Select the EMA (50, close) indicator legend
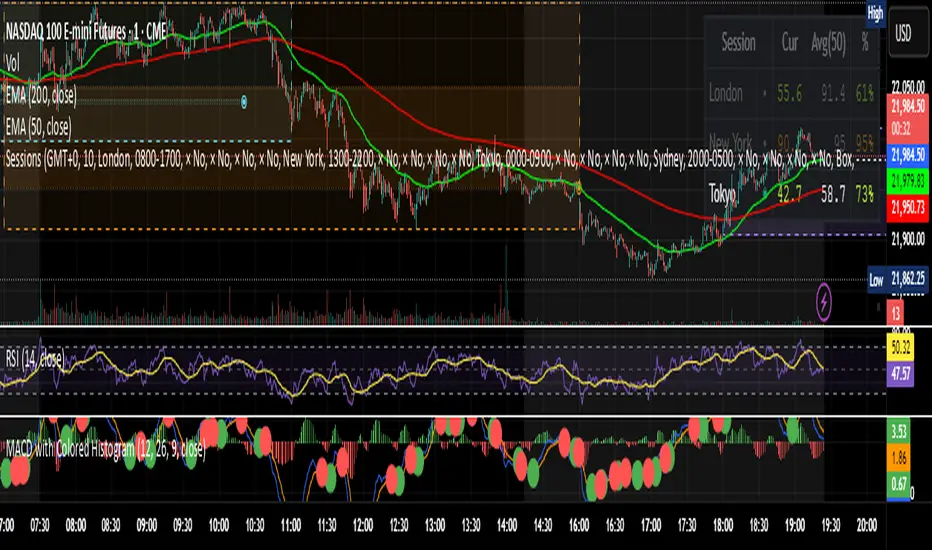 point(39,127)
